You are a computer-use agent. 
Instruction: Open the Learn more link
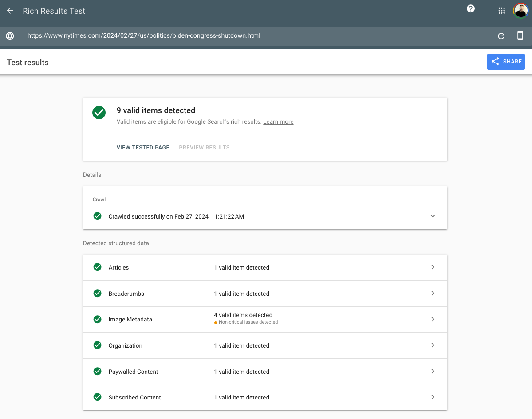point(278,121)
